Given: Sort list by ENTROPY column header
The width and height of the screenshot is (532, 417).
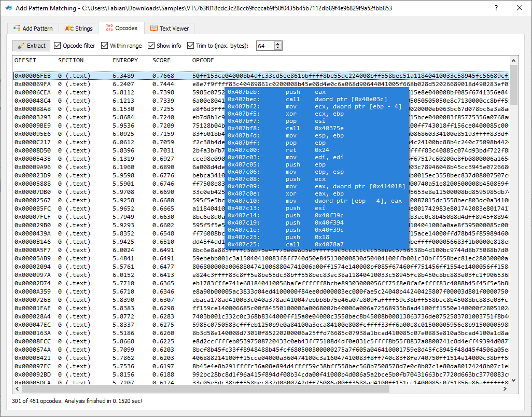Looking at the screenshot, I should point(125,61).
